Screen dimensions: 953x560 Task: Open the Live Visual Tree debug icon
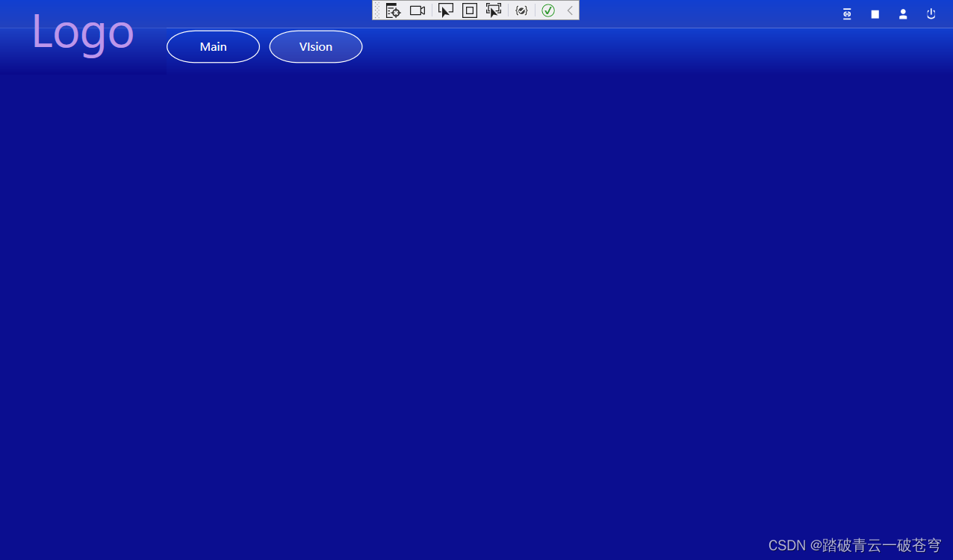[394, 10]
